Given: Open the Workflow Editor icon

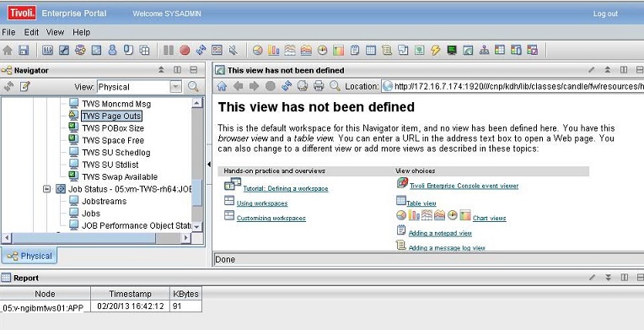Looking at the screenshot, I should click(80, 50).
